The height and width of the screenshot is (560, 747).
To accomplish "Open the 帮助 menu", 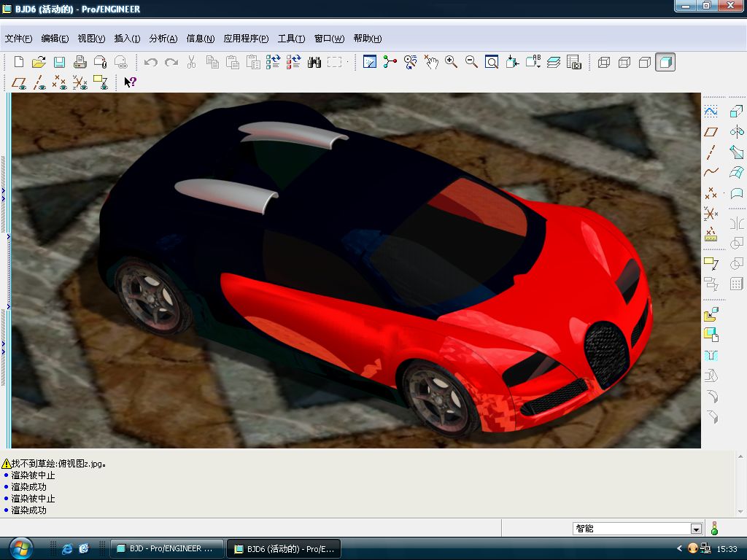I will 368,39.
